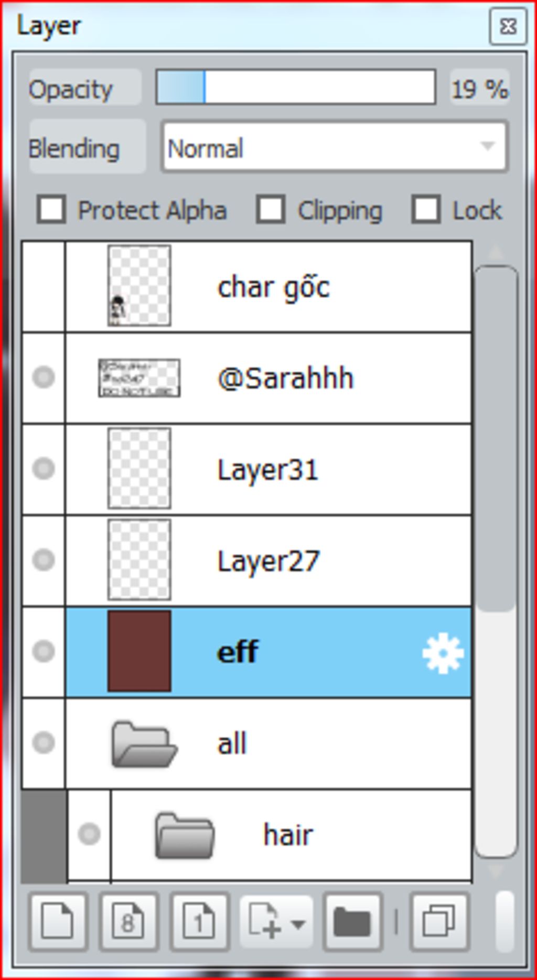Open eff layer settings gear
537x980 pixels.
coord(443,653)
